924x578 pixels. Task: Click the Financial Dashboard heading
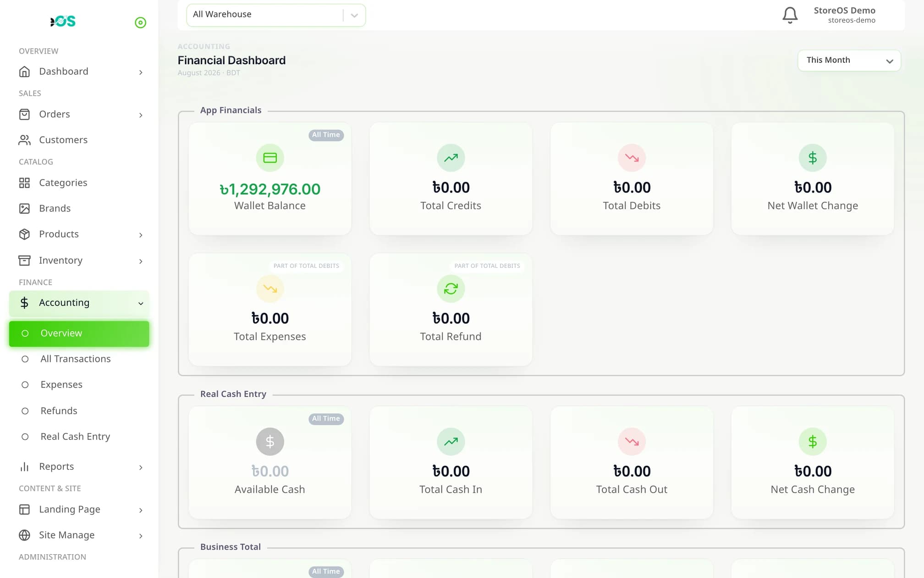point(231,61)
